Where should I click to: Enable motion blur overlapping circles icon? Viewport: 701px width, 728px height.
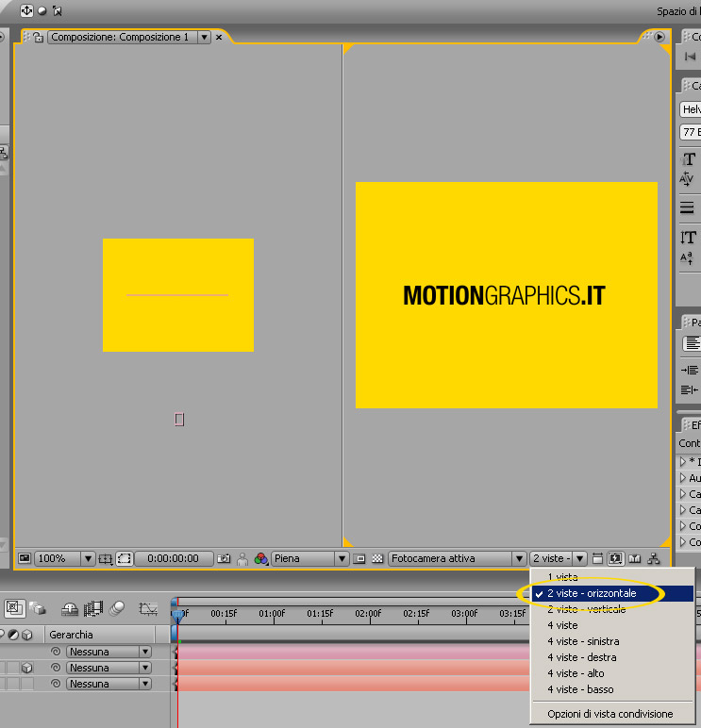click(x=117, y=608)
